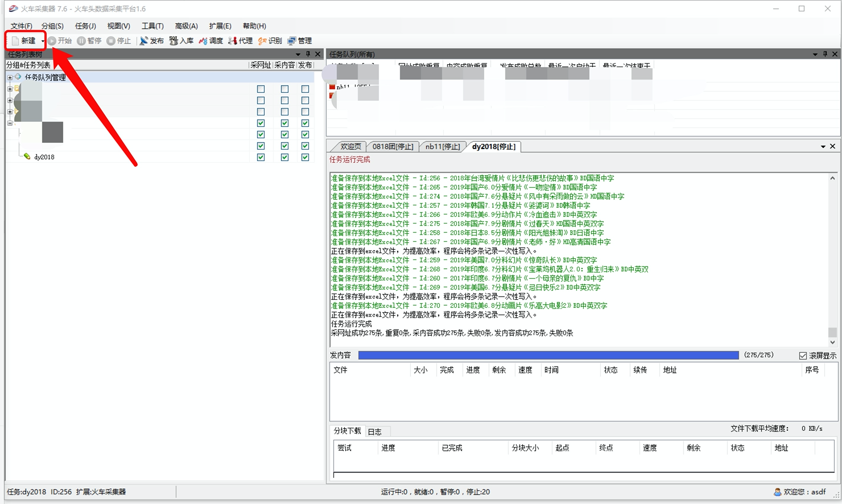Click the 已完成 column header

(472, 448)
